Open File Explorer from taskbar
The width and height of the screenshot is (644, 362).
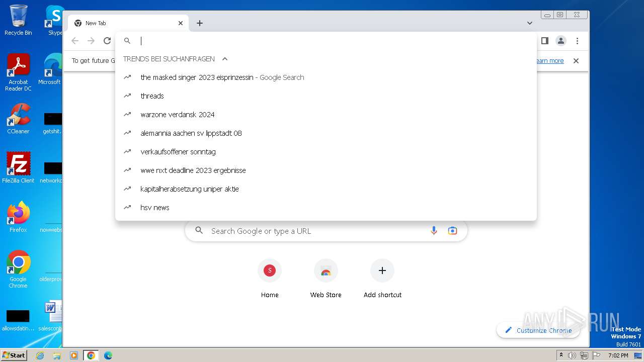click(57, 355)
